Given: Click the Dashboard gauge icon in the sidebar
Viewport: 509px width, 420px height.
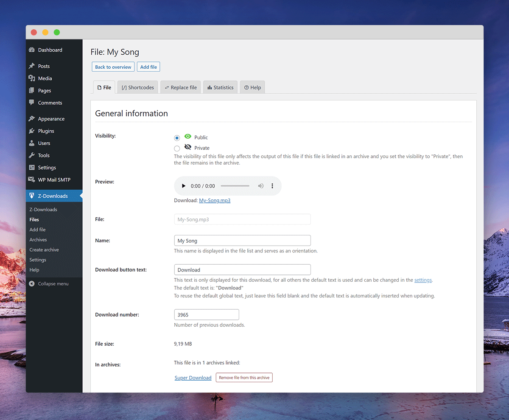Looking at the screenshot, I should click(x=32, y=50).
